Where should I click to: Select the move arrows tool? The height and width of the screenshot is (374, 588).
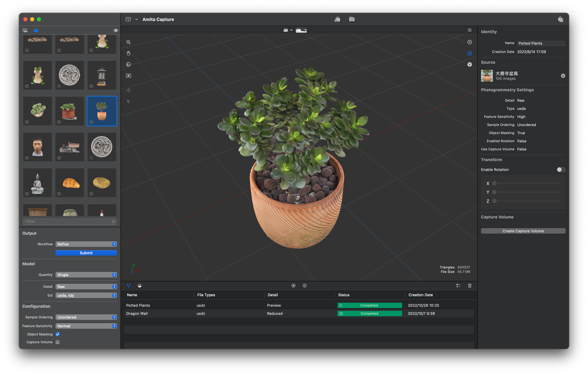[128, 90]
